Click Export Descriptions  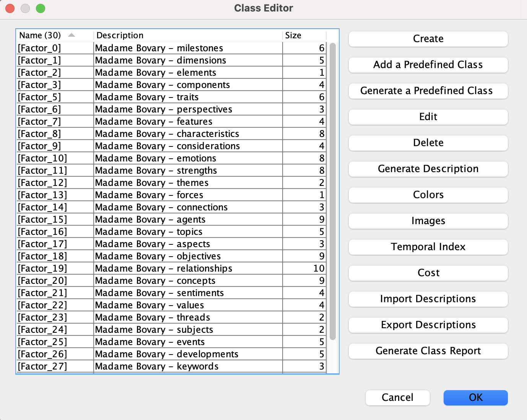click(428, 325)
